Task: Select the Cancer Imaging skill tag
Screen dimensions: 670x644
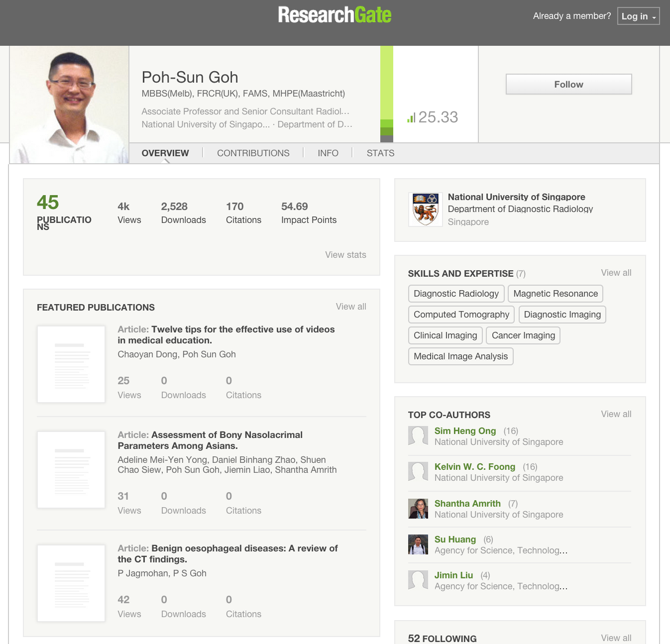Action: tap(523, 335)
